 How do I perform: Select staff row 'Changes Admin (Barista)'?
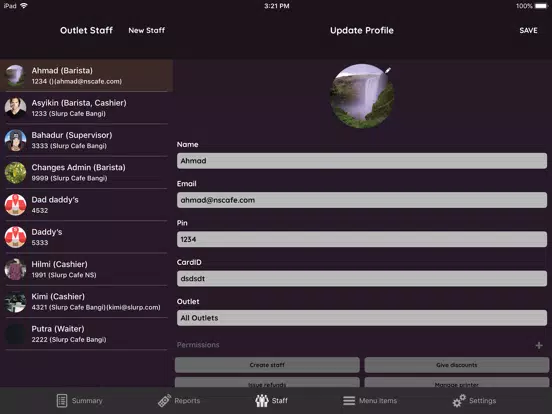(x=86, y=172)
